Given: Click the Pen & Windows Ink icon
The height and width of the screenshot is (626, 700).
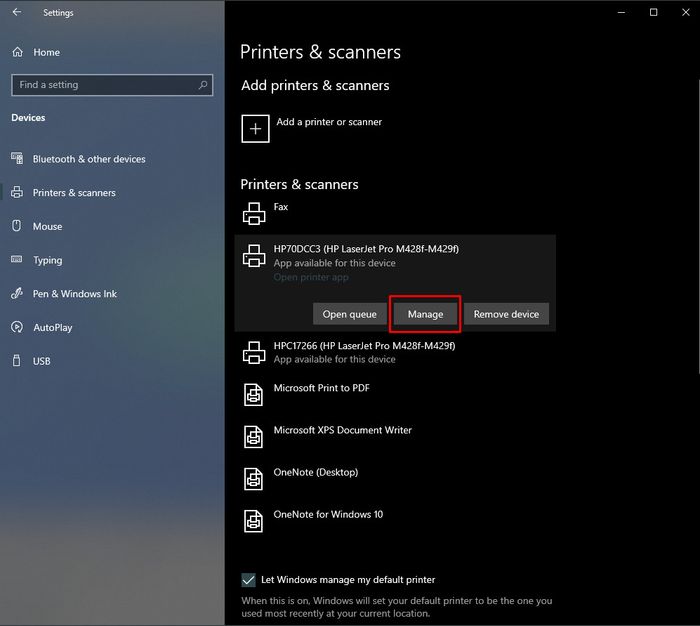Looking at the screenshot, I should (x=17, y=293).
